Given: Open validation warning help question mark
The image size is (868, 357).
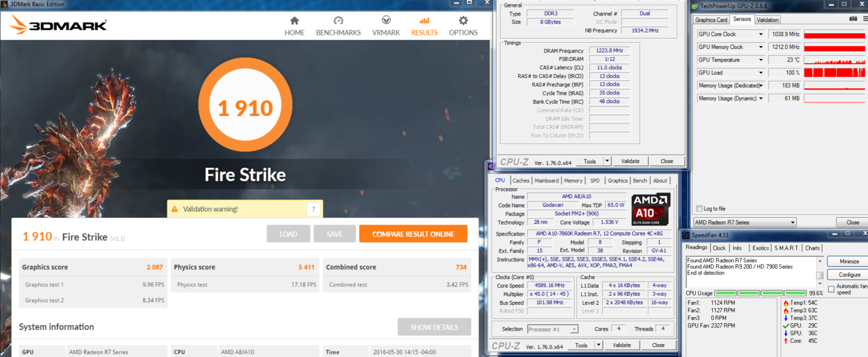Looking at the screenshot, I should pyautogui.click(x=313, y=209).
